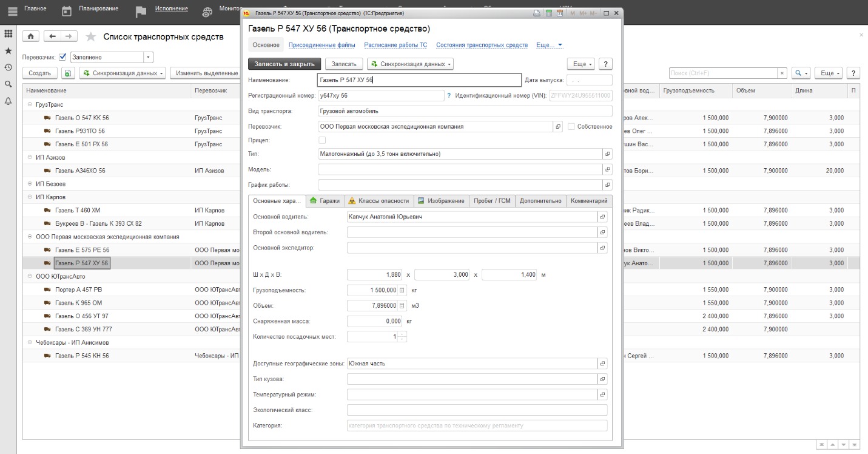Open History clock icon in sidebar

pos(8,67)
